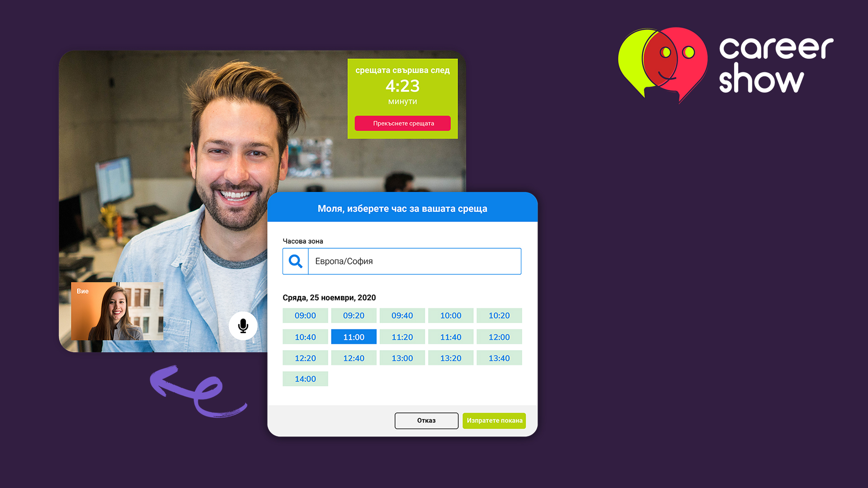Click the microphone icon to mute

click(242, 325)
